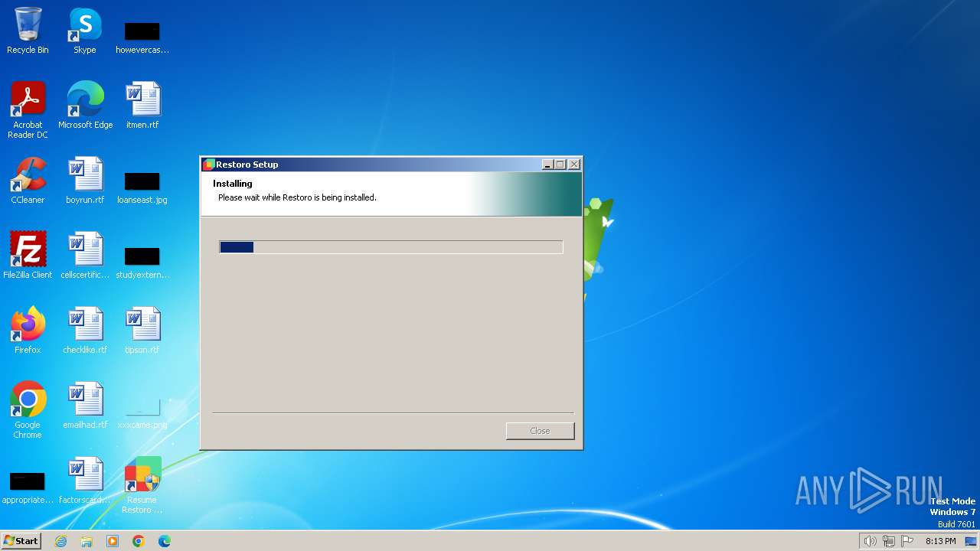The width and height of the screenshot is (980, 551).
Task: Click the Restoro installation progress bar
Action: tap(391, 247)
